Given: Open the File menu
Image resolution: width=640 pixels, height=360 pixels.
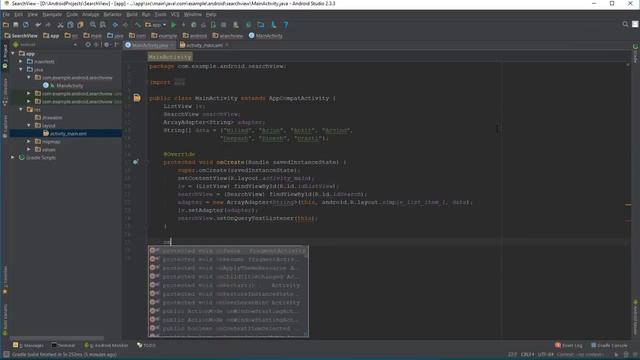Looking at the screenshot, I should [x=6, y=14].
